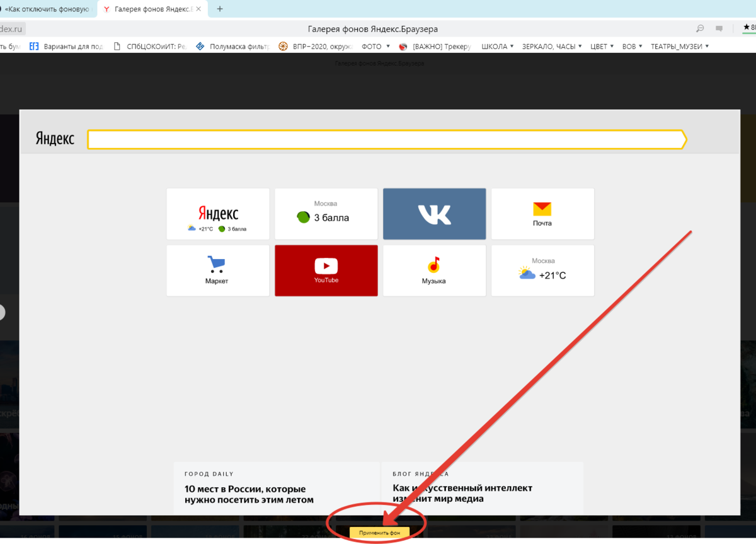
Task: Open the Маркет shopping cart tile
Action: (217, 270)
